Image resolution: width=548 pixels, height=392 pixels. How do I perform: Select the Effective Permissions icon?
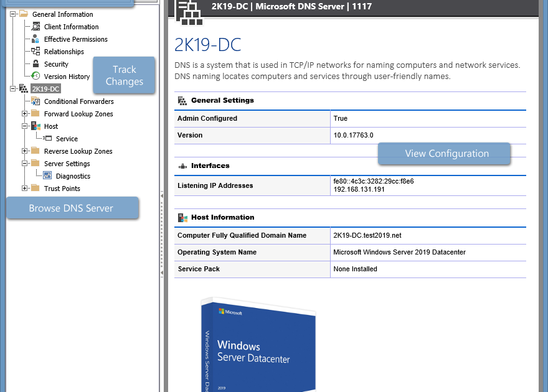[x=34, y=39]
